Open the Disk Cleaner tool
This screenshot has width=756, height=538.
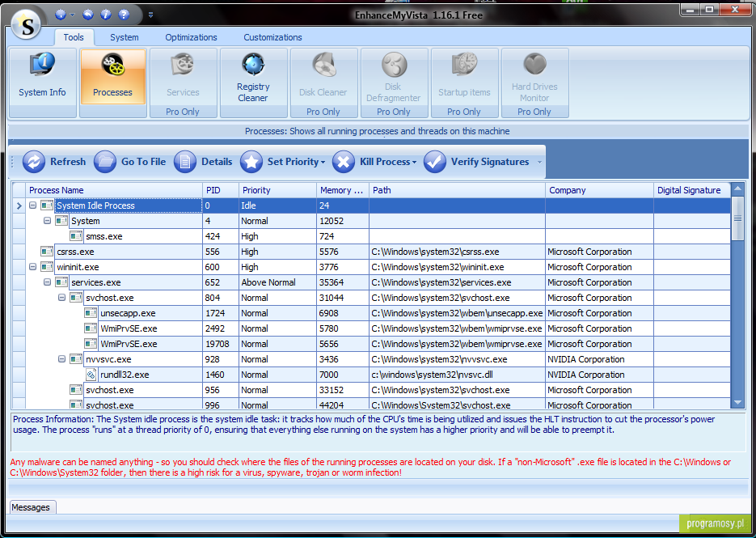pos(324,83)
